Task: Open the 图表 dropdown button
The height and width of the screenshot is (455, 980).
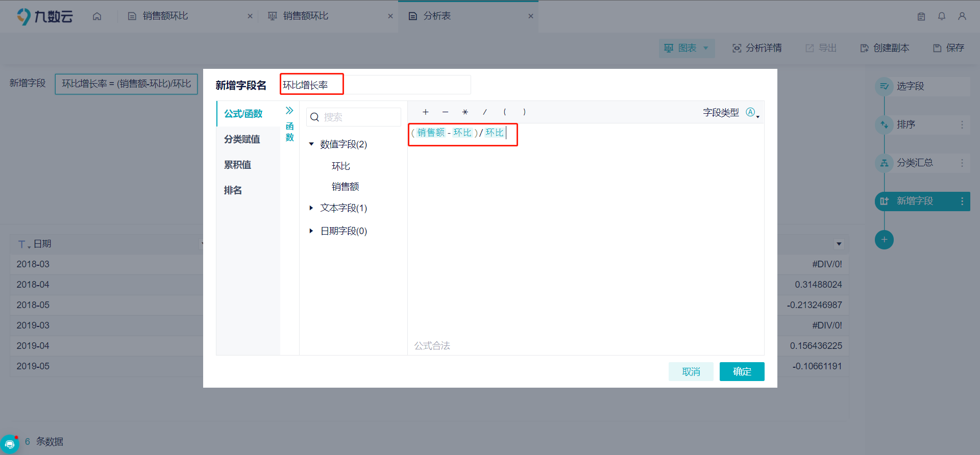Action: coord(687,48)
